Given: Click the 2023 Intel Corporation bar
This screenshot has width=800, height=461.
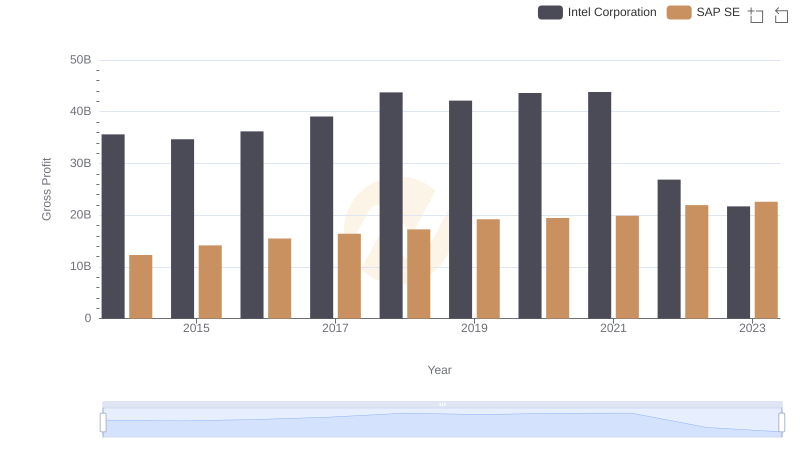Looking at the screenshot, I should click(x=738, y=262).
